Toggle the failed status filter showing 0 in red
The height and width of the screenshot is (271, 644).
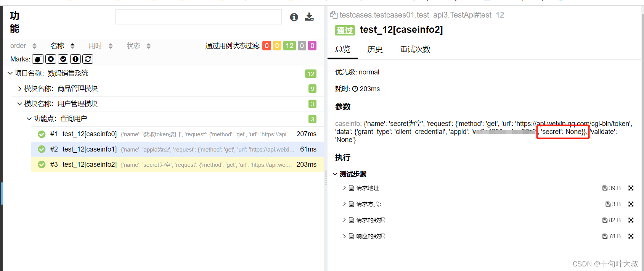pos(267,46)
